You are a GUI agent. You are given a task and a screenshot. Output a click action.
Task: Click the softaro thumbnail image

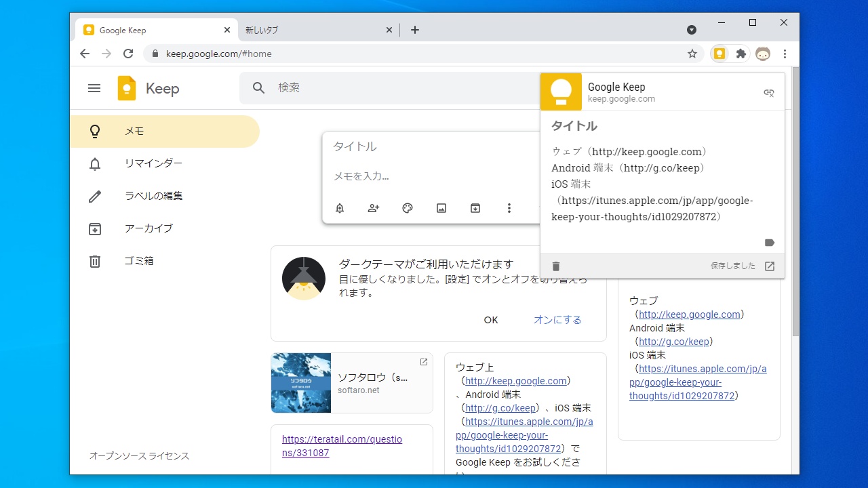pos(301,383)
